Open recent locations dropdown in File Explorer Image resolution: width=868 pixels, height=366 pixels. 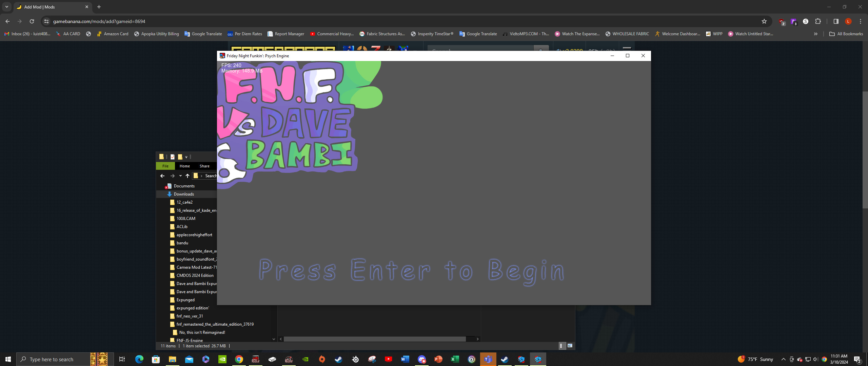pyautogui.click(x=180, y=176)
